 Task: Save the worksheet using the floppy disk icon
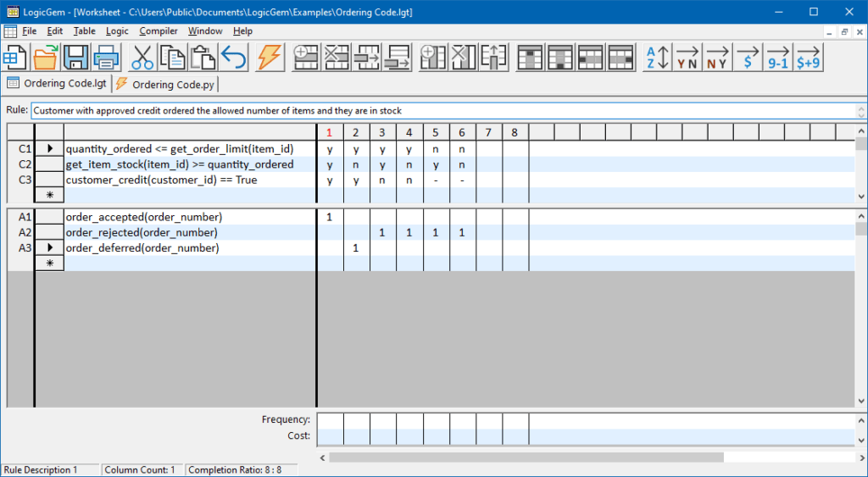click(x=76, y=58)
